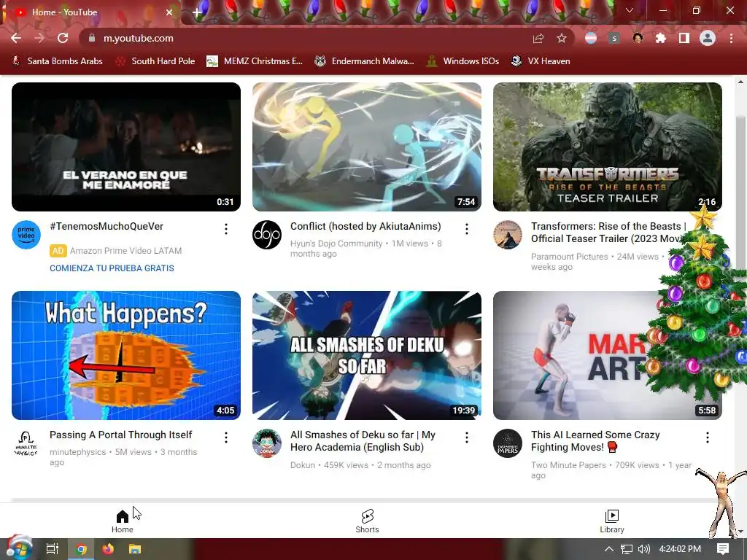This screenshot has width=747, height=560.
Task: Click Amazon Prime Video LATAM advertiser name
Action: [x=125, y=251]
